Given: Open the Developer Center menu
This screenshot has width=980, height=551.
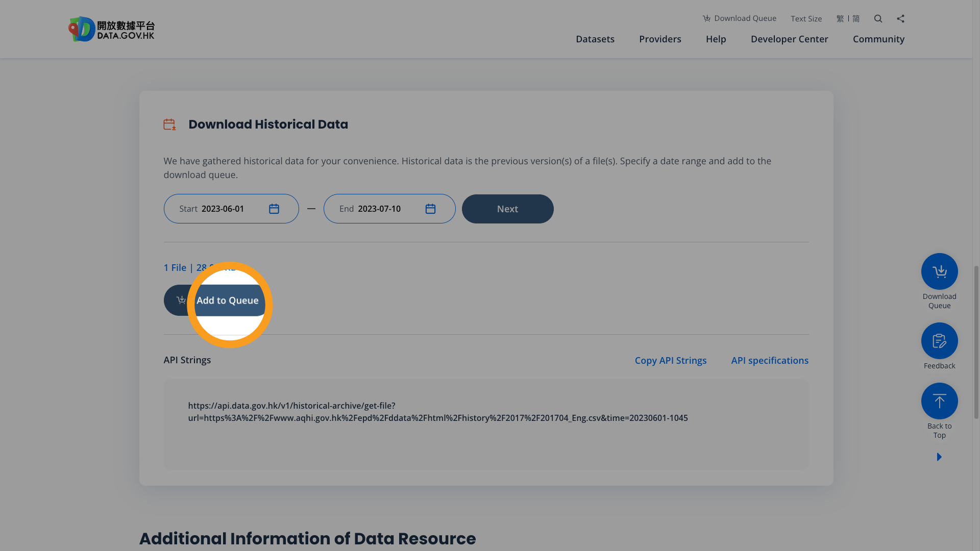Looking at the screenshot, I should (x=789, y=39).
